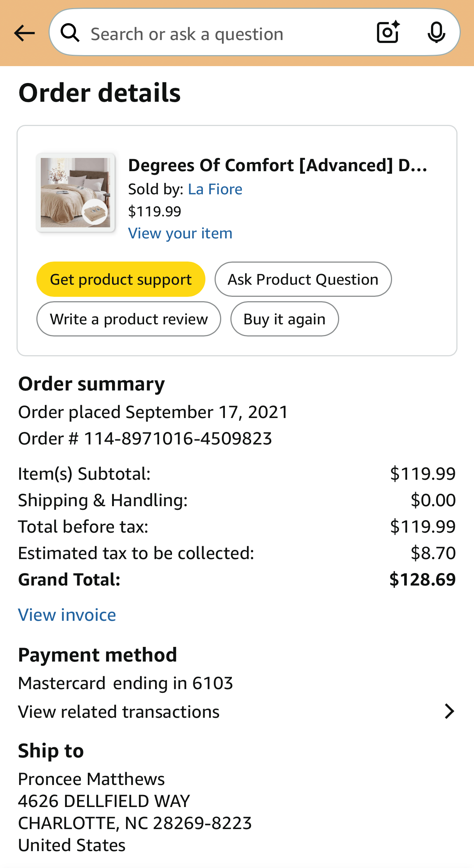Screen dimensions: 474x868
Task: Tap the Ship to address block
Action: pos(135,812)
